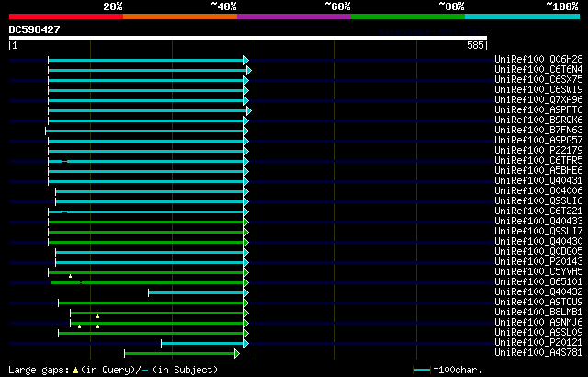The image size is (588, 377).
Task: Click the green ~80% legend segment
Action: (x=408, y=17)
